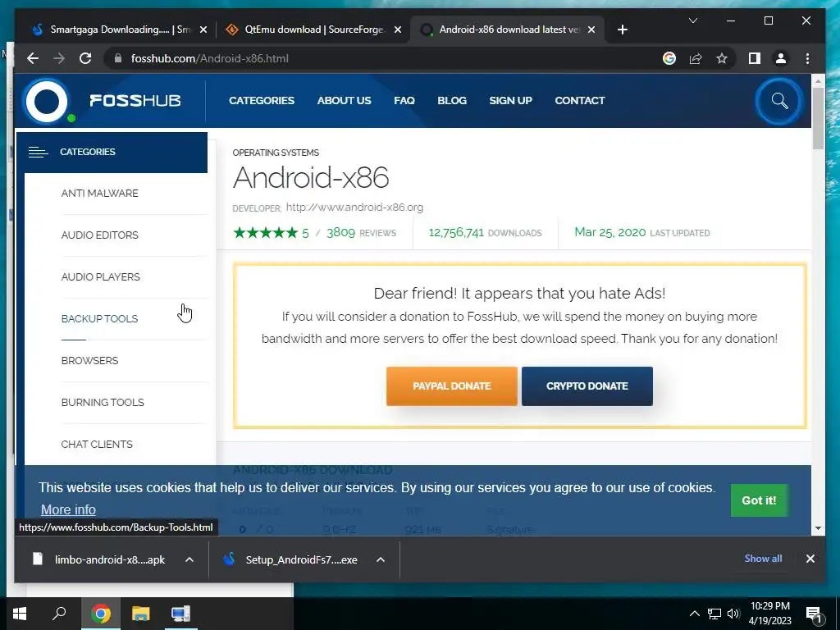Click the page vertical scrollbar thumb
The height and width of the screenshot is (630, 840).
point(818,118)
